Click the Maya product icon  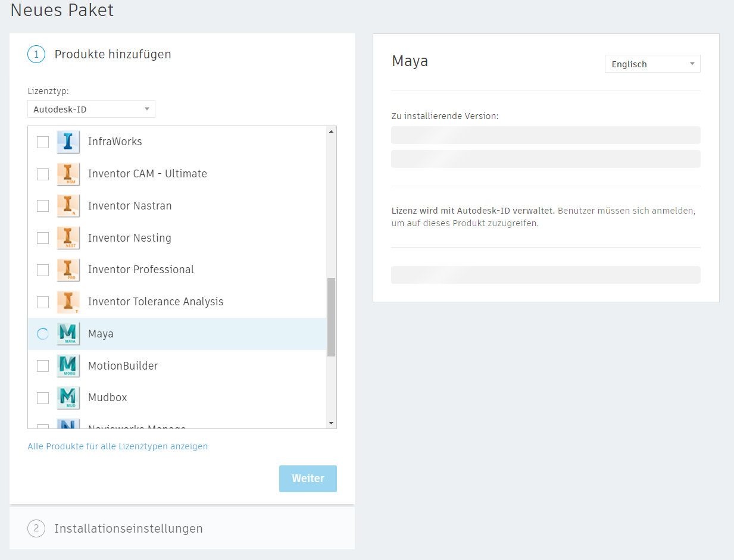pyautogui.click(x=68, y=334)
